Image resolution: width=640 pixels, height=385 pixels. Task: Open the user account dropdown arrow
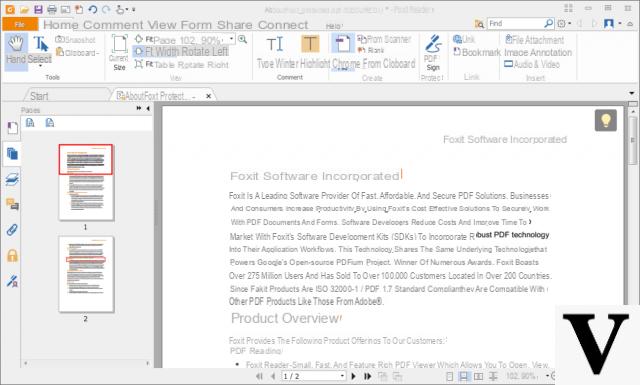pos(620,24)
